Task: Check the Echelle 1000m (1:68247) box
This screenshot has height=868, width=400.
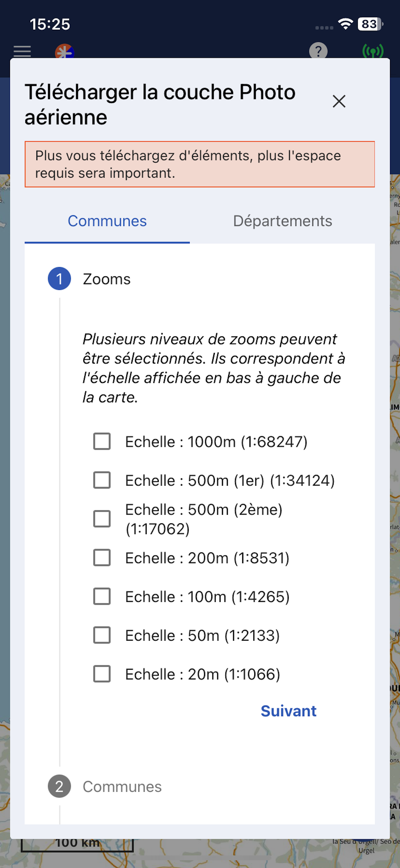Action: pos(102,441)
